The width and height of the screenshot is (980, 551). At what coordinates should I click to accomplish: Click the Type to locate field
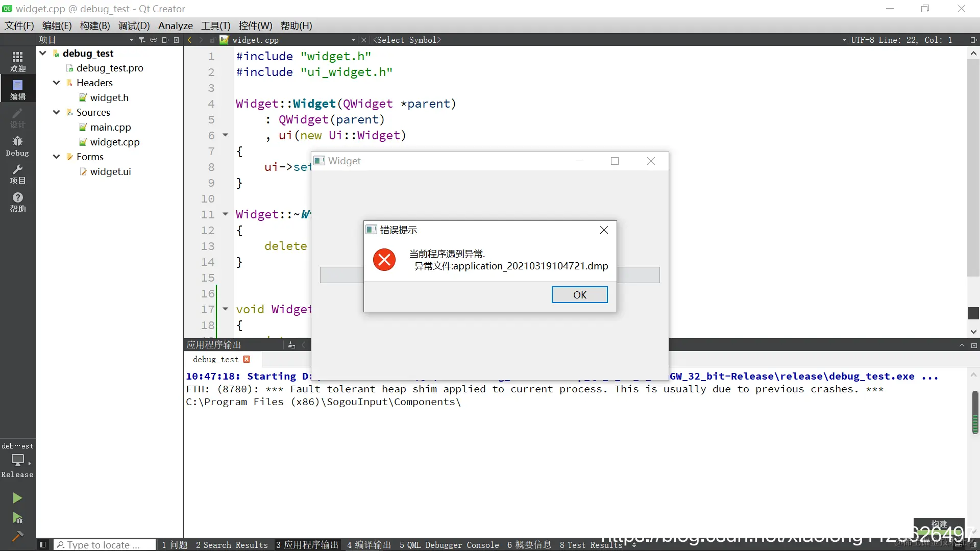(x=105, y=545)
